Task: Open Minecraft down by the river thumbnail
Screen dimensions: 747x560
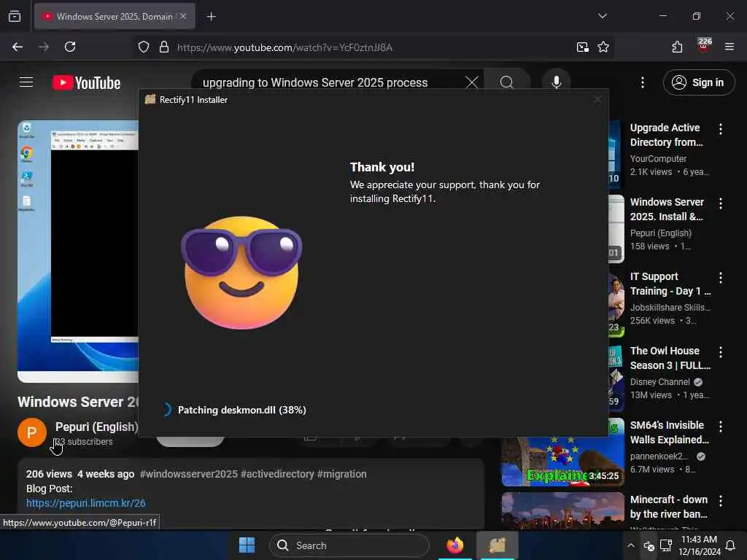Action: tap(562, 510)
